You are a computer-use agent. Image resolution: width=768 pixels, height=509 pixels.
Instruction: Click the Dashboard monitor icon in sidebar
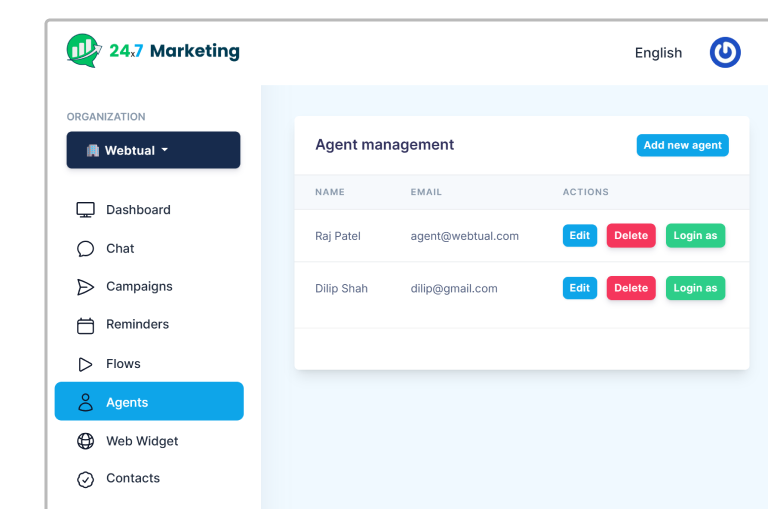tap(86, 210)
